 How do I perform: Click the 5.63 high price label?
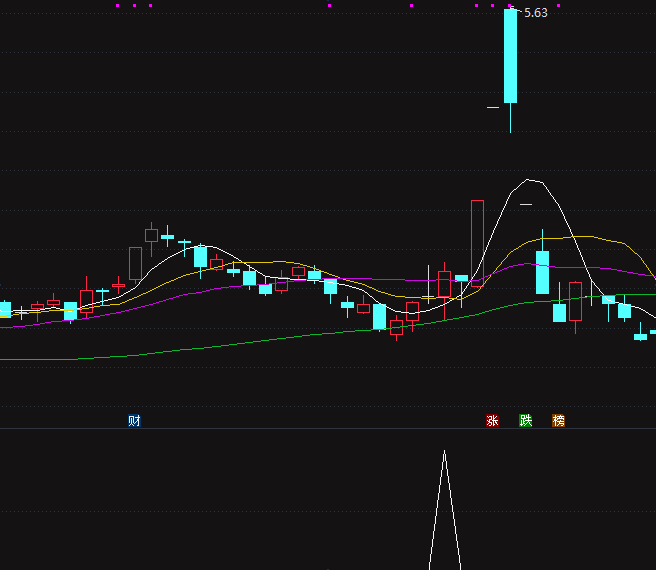(536, 13)
